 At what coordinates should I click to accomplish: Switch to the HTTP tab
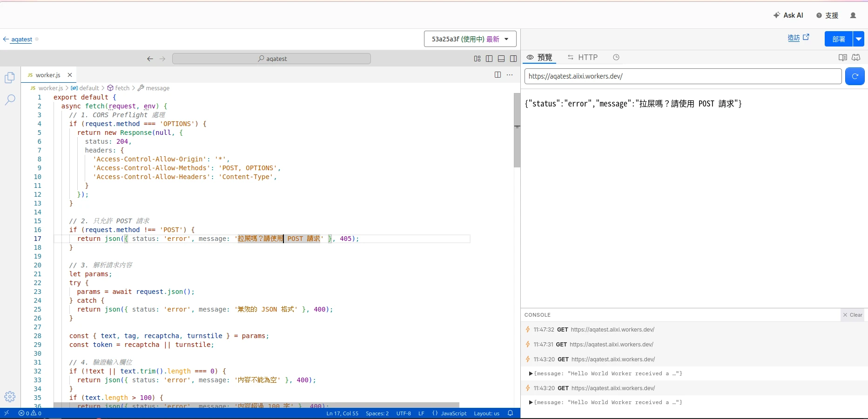pos(583,57)
